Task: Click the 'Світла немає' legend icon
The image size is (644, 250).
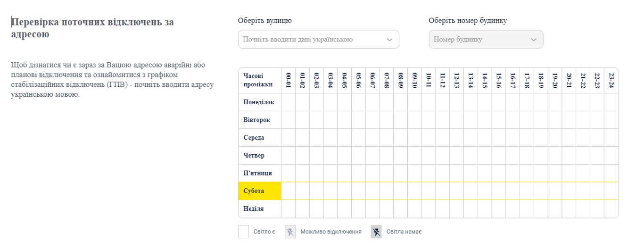Action: click(x=376, y=232)
